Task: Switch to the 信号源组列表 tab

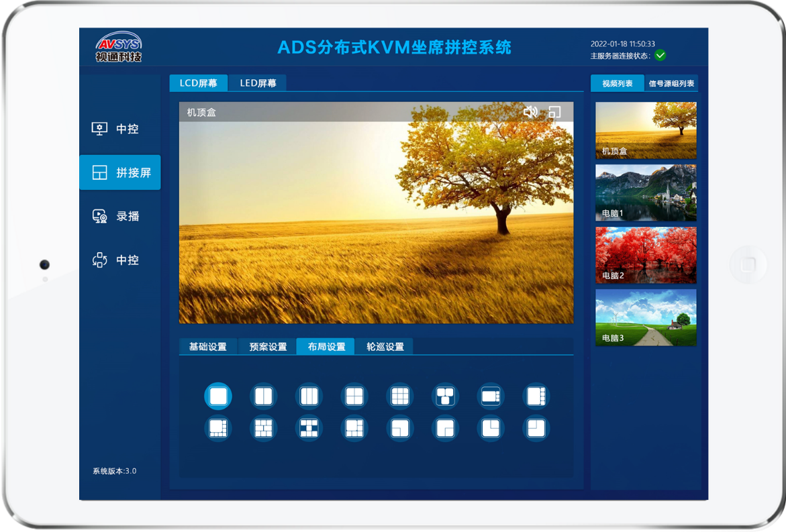Action: coord(671,83)
